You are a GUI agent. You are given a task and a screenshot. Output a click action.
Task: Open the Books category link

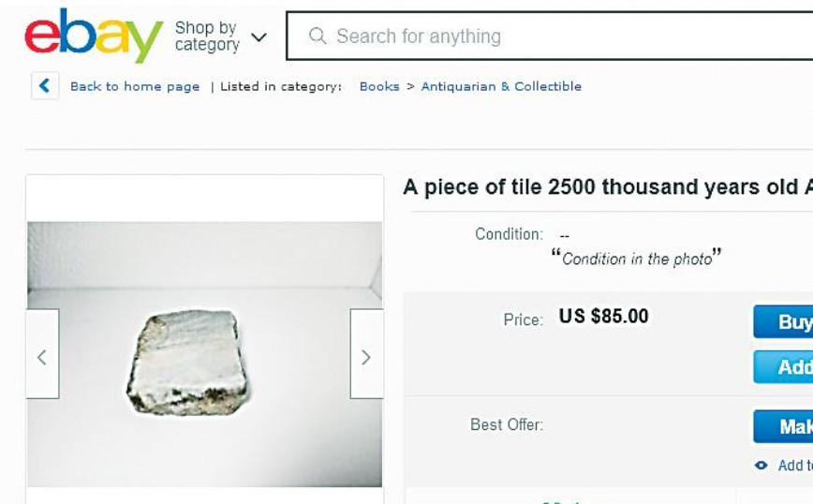[x=379, y=86]
